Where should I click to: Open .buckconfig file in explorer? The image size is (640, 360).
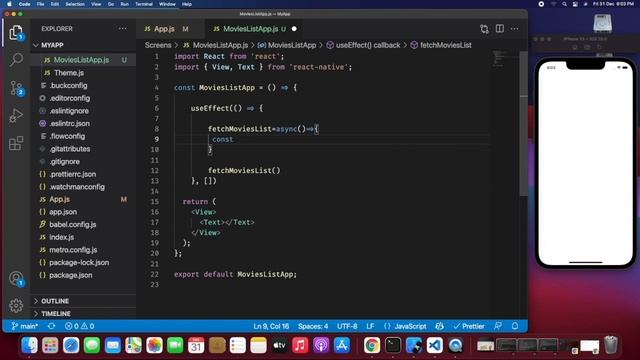click(84, 85)
